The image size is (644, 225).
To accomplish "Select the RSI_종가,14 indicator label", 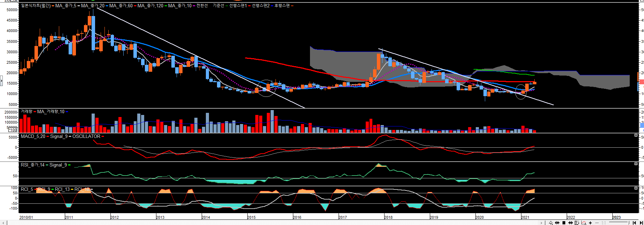I will (32, 165).
